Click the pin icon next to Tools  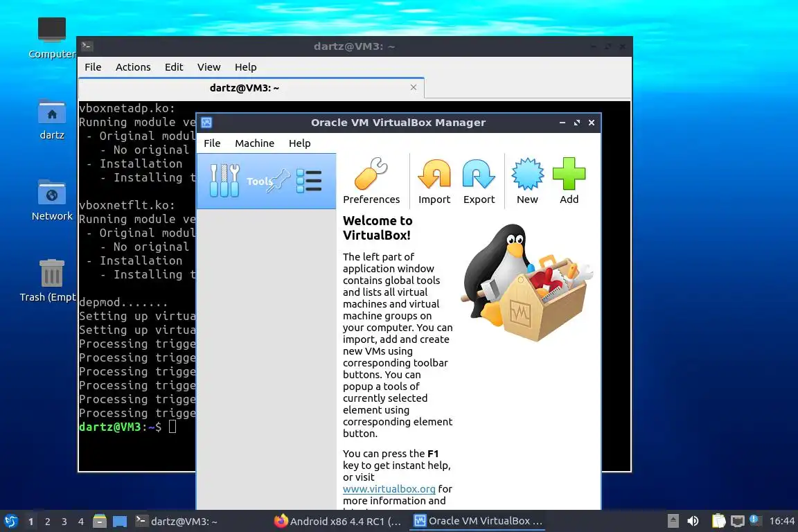pyautogui.click(x=279, y=181)
